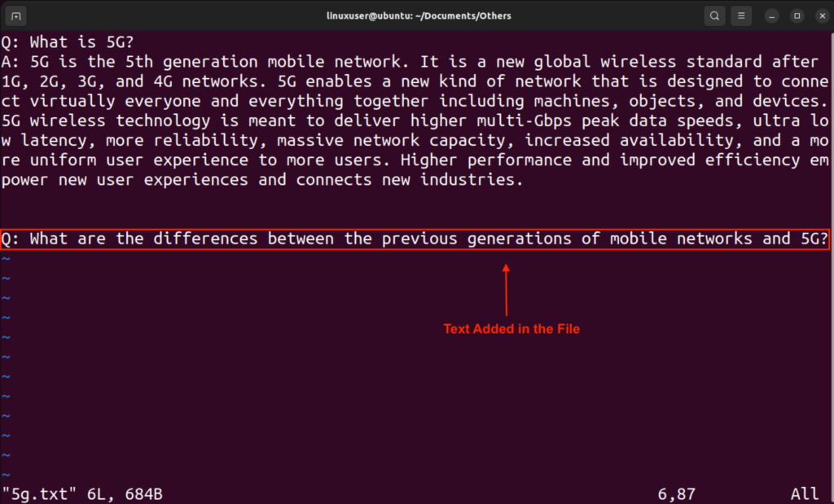Click the red annotation "Text Added in the File"

511,329
